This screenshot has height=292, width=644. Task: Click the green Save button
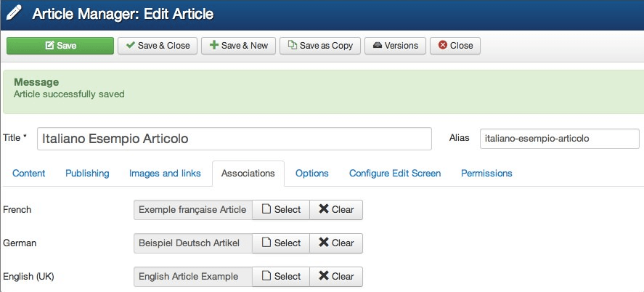pyautogui.click(x=60, y=46)
